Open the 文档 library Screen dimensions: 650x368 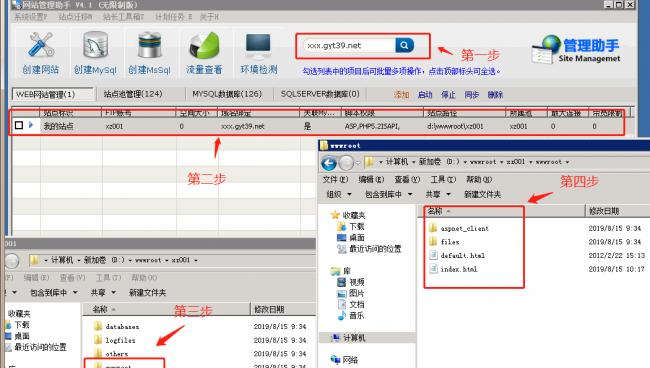[x=351, y=305]
